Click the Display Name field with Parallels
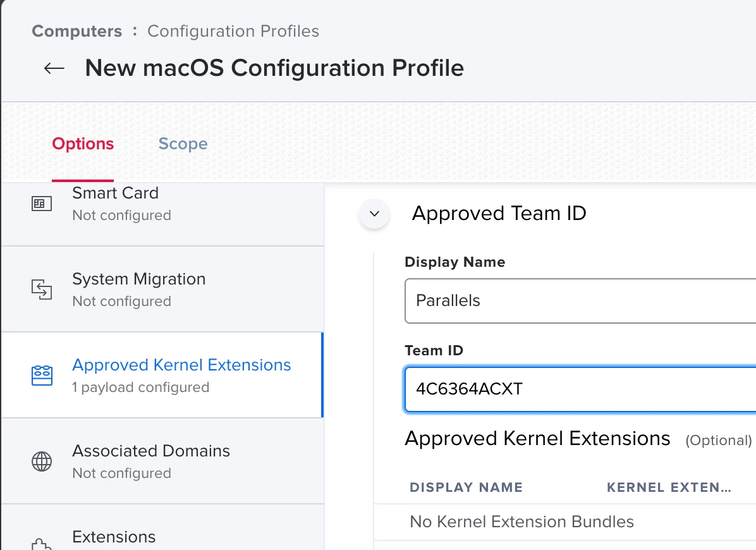Viewport: 756px width, 550px height. point(579,300)
